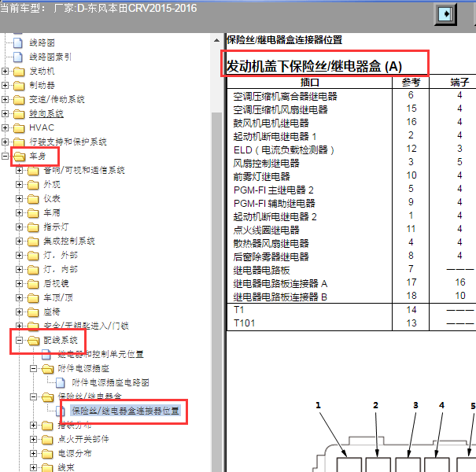Open 附件电源插座电路图 document
476x472 pixels.
110,383
